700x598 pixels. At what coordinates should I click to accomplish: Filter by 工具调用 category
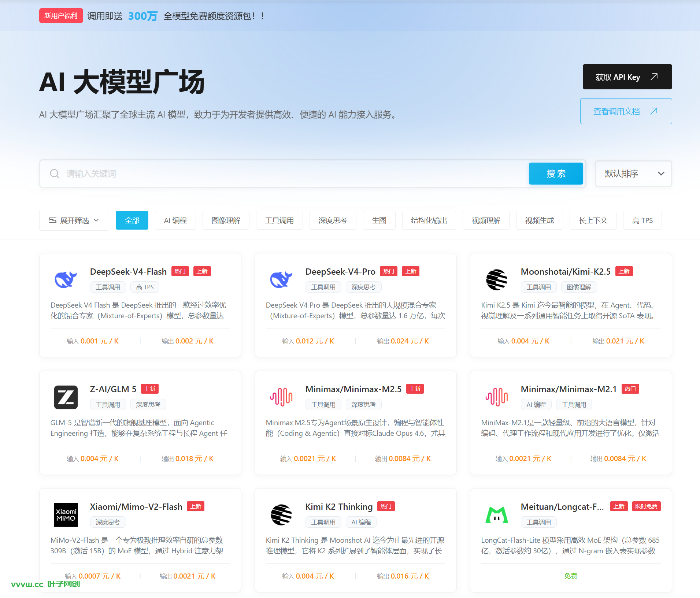tap(279, 220)
